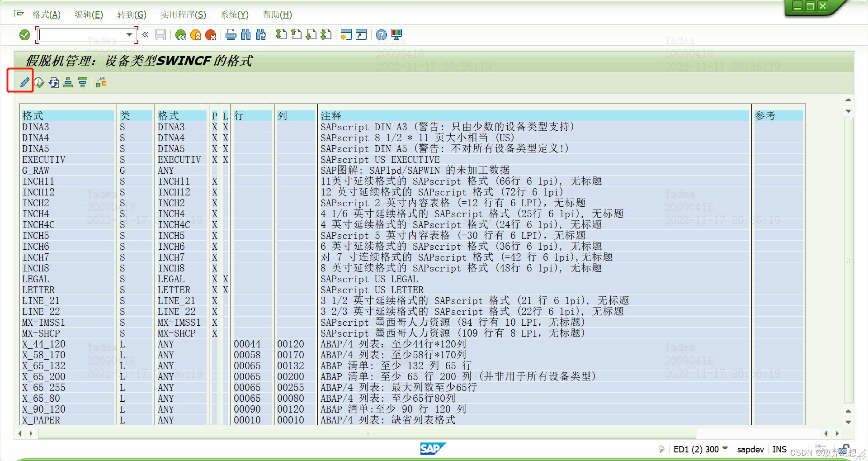Click the green Enter checkmark icon

[x=25, y=35]
